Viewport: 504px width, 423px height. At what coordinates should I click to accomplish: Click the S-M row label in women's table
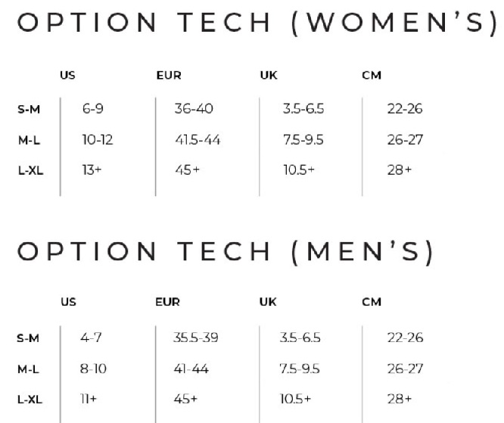point(29,109)
